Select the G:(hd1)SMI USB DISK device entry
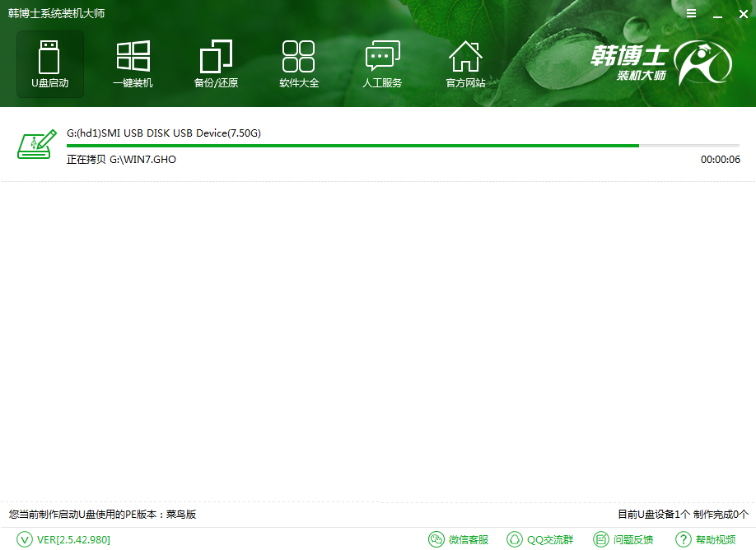 click(164, 133)
